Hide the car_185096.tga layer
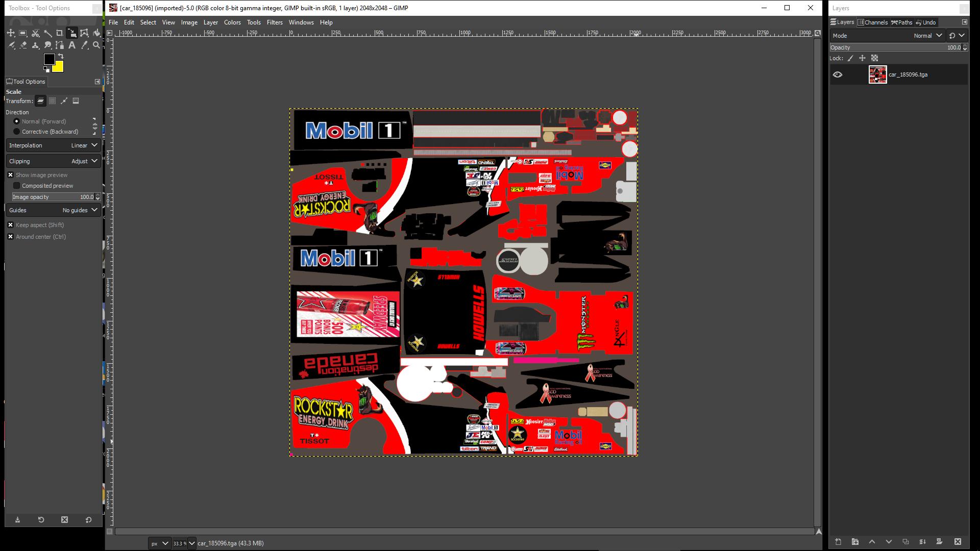Screen dimensions: 980x551 click(839, 74)
